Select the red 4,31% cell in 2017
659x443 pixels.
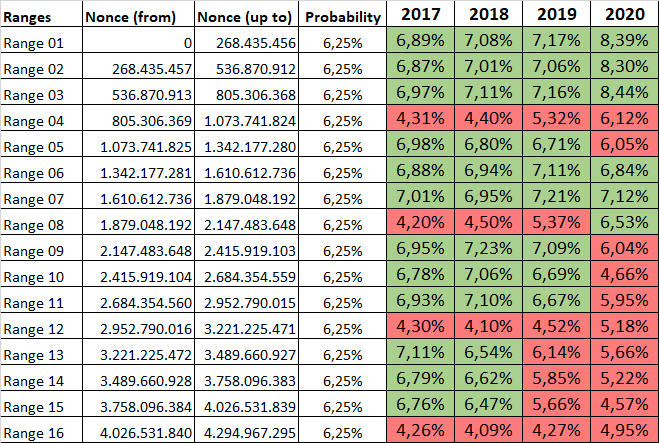pos(422,119)
